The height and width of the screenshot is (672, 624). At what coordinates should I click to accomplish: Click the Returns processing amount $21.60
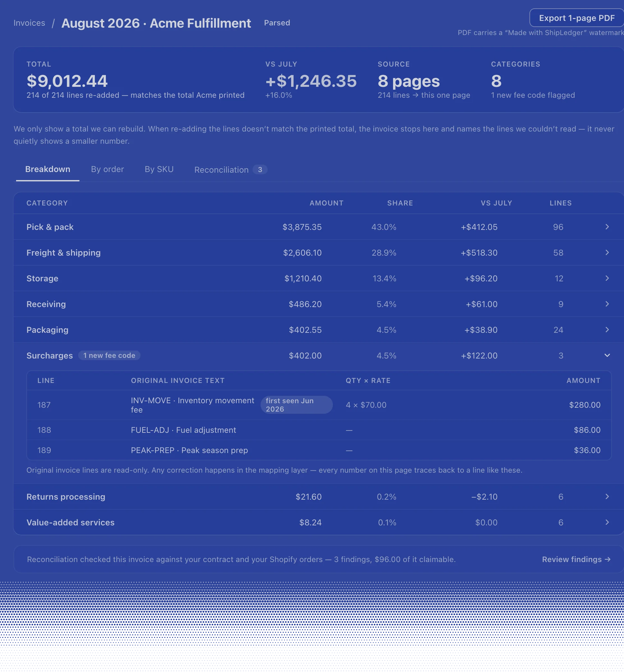(308, 496)
